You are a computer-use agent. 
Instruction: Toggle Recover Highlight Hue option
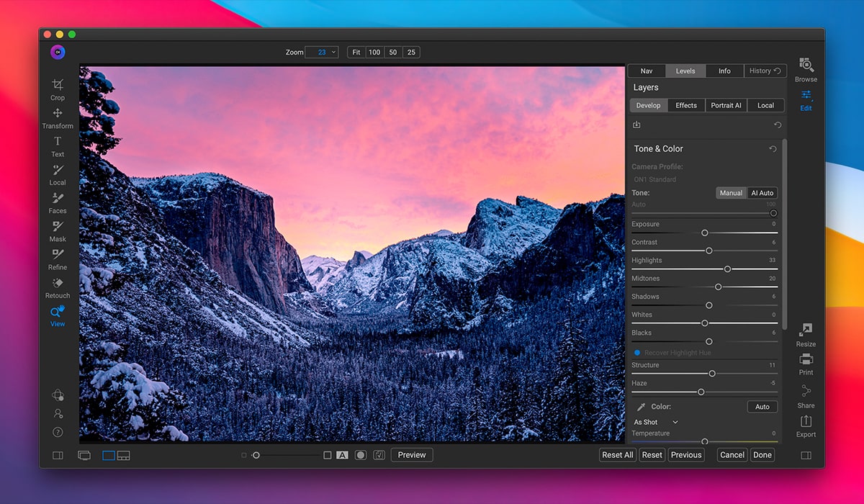pos(637,353)
